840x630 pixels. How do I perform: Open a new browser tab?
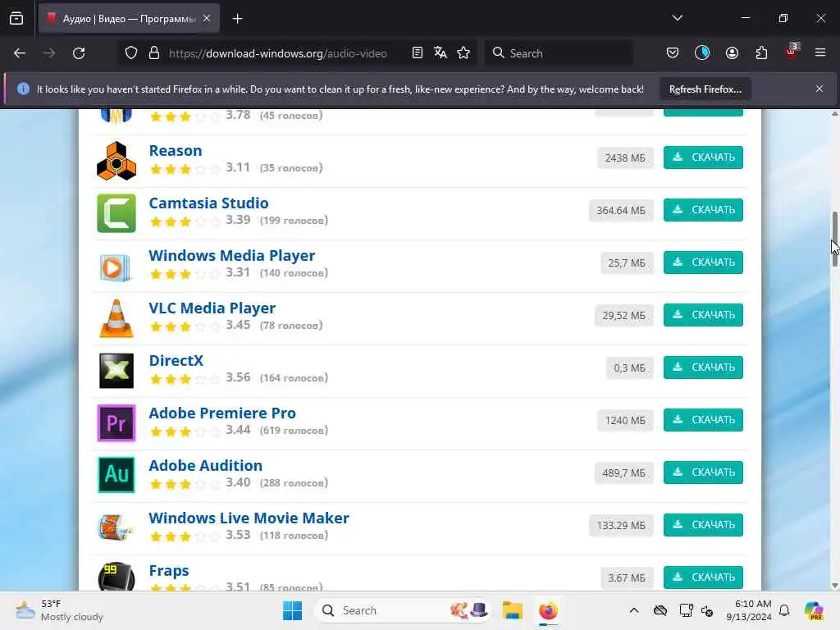pos(237,19)
